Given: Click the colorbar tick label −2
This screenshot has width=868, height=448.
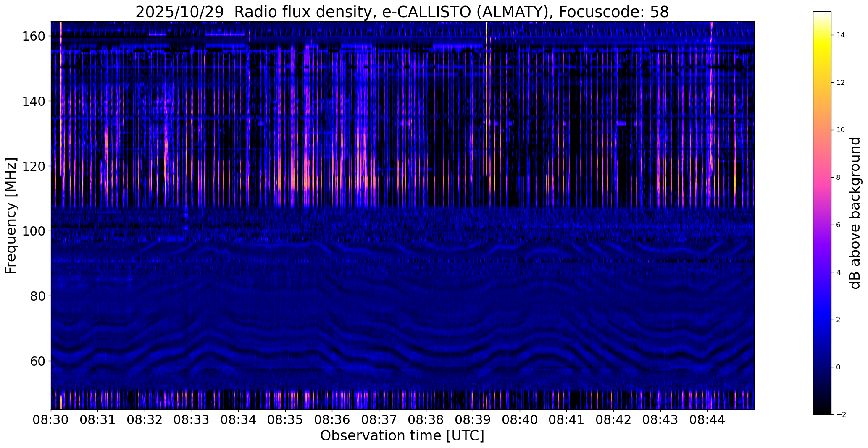Looking at the screenshot, I should (x=841, y=415).
